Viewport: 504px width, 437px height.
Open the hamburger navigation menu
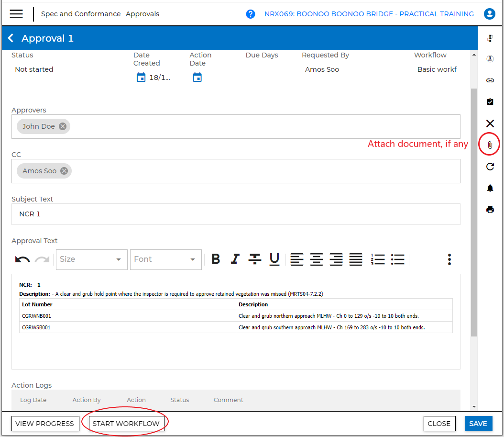click(16, 14)
